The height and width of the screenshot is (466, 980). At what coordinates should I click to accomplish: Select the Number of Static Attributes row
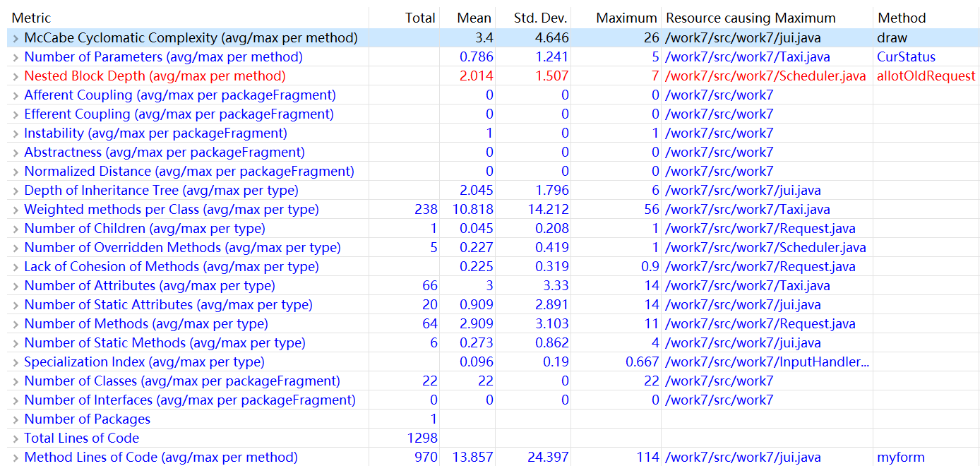pyautogui.click(x=168, y=305)
